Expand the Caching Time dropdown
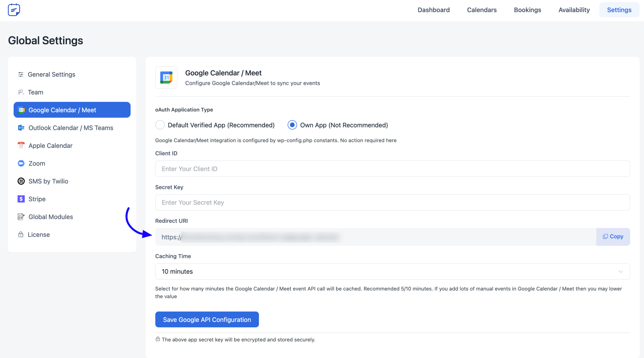Viewport: 644px width, 358px height. point(392,272)
